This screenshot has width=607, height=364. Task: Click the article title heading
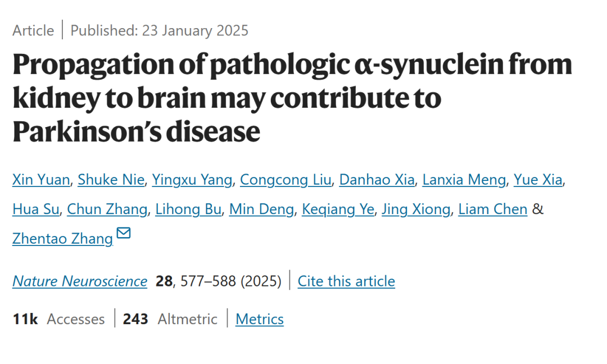click(x=292, y=98)
